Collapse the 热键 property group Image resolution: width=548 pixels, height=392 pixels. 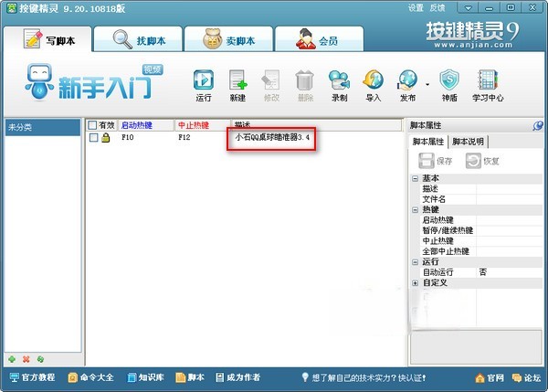[416, 210]
